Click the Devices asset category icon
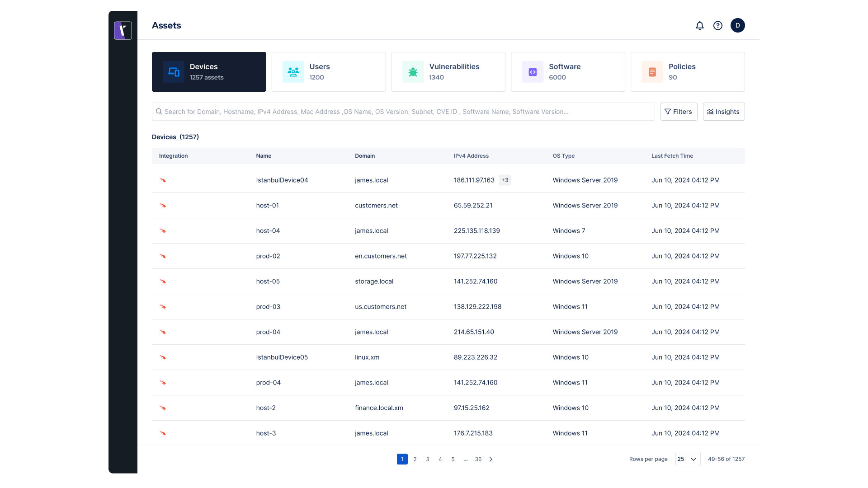868x488 pixels. pos(174,71)
